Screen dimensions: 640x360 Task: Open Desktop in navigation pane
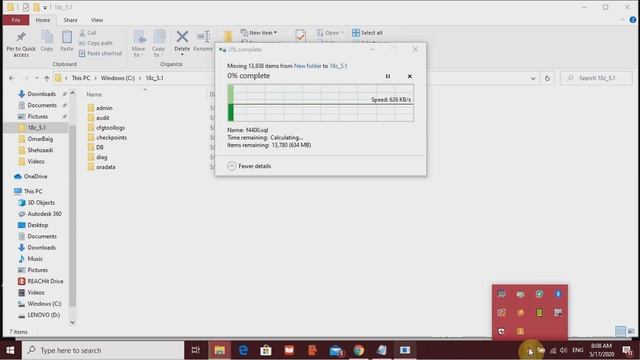click(33, 225)
